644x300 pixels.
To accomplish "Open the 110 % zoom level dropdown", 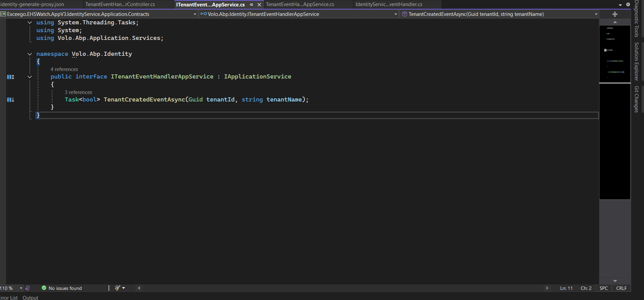I will [x=21, y=288].
